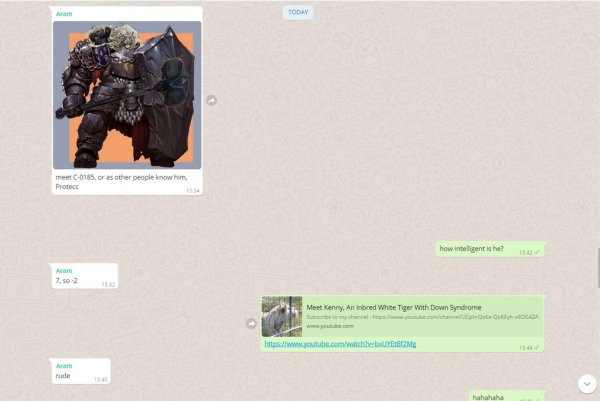Click the 15:44 checkmark on YouTube link message

pos(537,347)
